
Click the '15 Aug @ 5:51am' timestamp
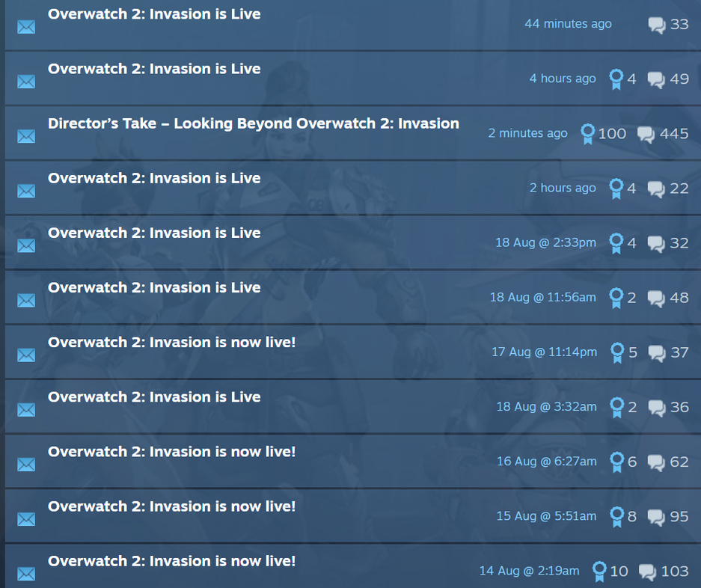point(546,516)
